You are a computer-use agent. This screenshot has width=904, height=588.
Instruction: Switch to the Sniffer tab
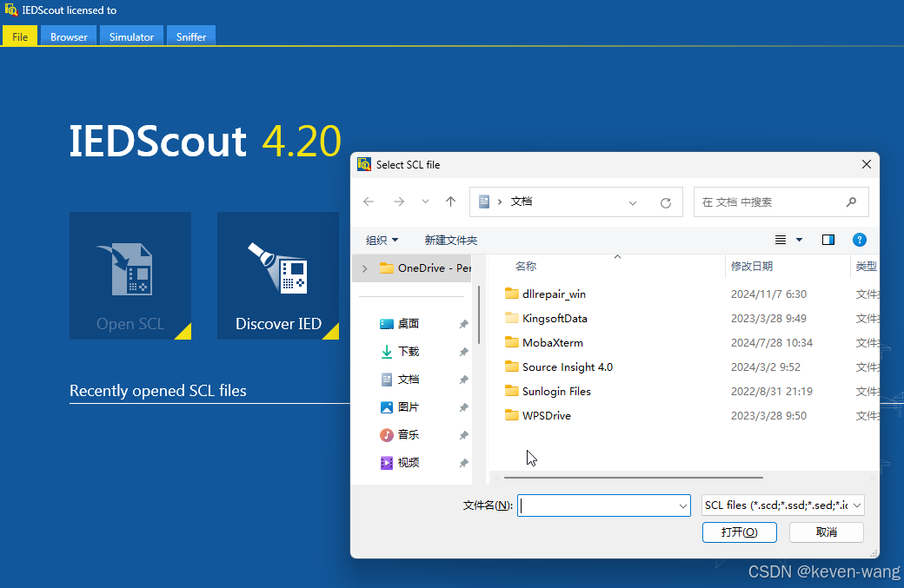pos(191,36)
